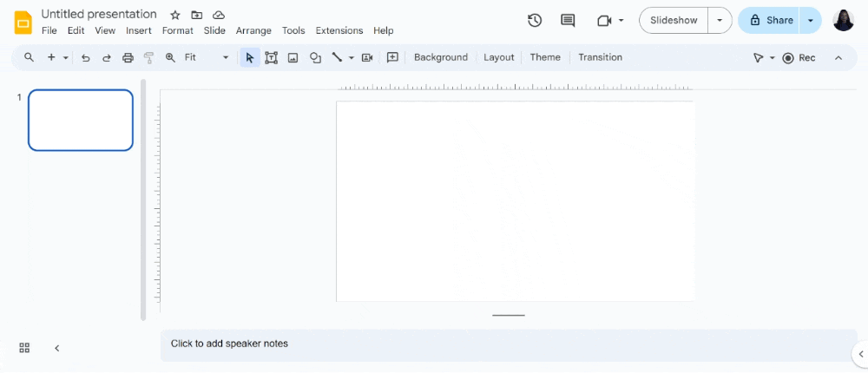
Task: Open the Slide menu
Action: (214, 30)
